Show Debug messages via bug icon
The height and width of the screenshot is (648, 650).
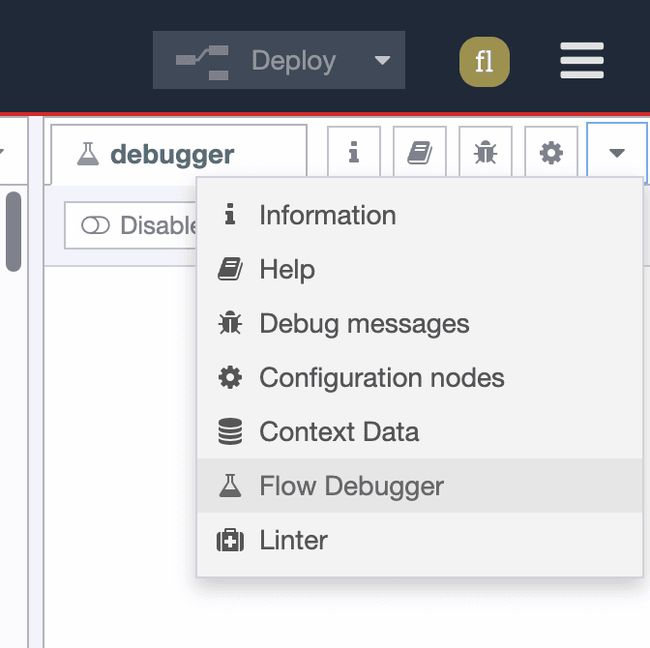coord(485,153)
